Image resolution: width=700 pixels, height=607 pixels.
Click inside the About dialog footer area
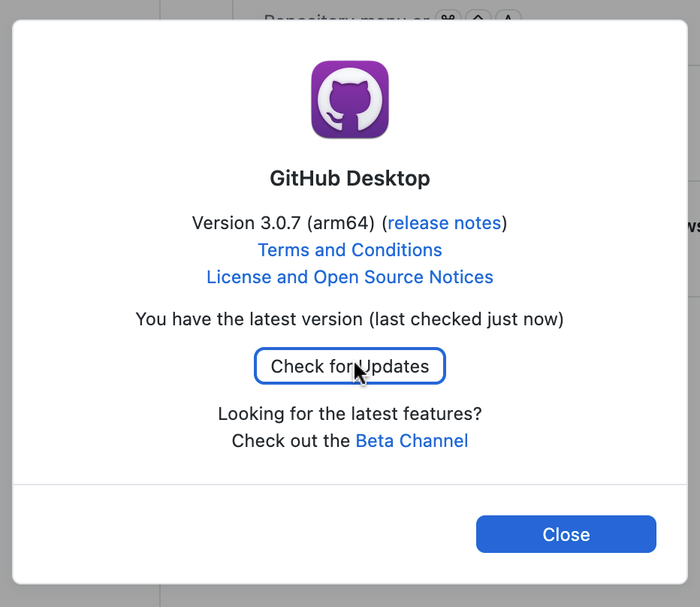[x=225, y=534]
